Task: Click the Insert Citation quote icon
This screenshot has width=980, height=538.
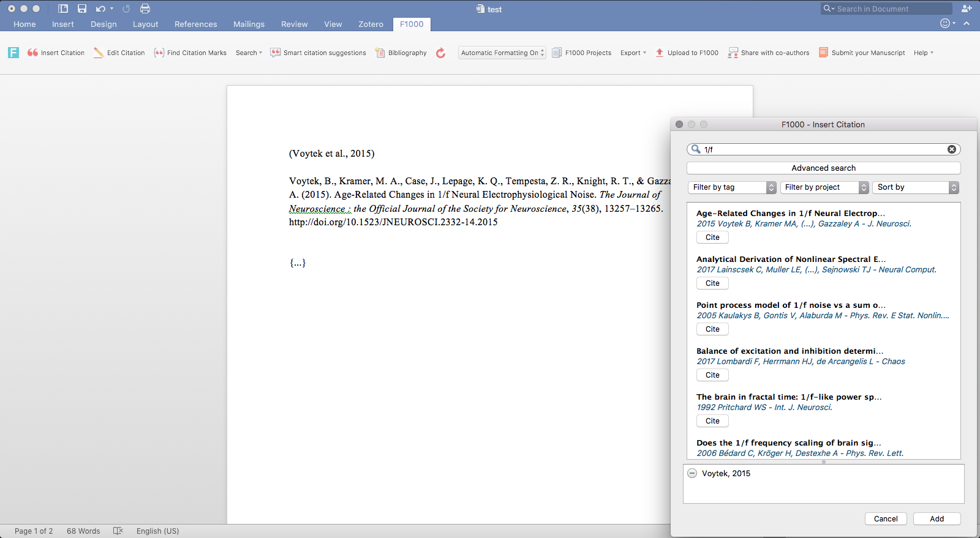Action: click(32, 53)
